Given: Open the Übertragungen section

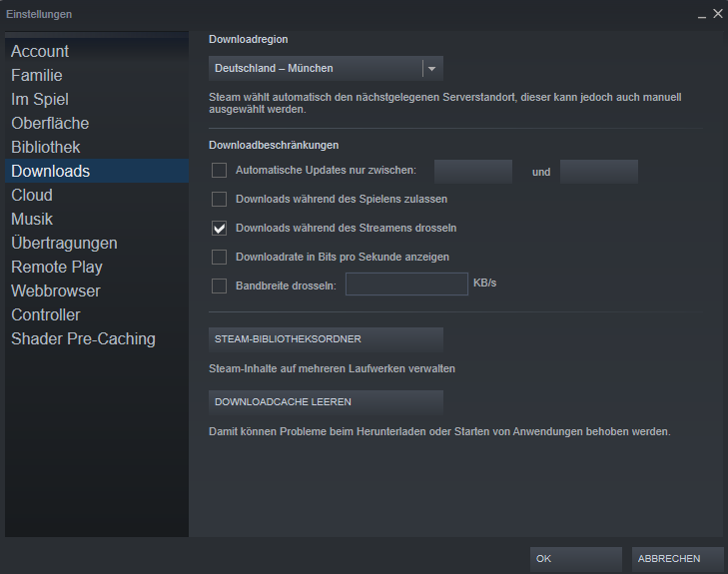Looking at the screenshot, I should [x=97, y=243].
